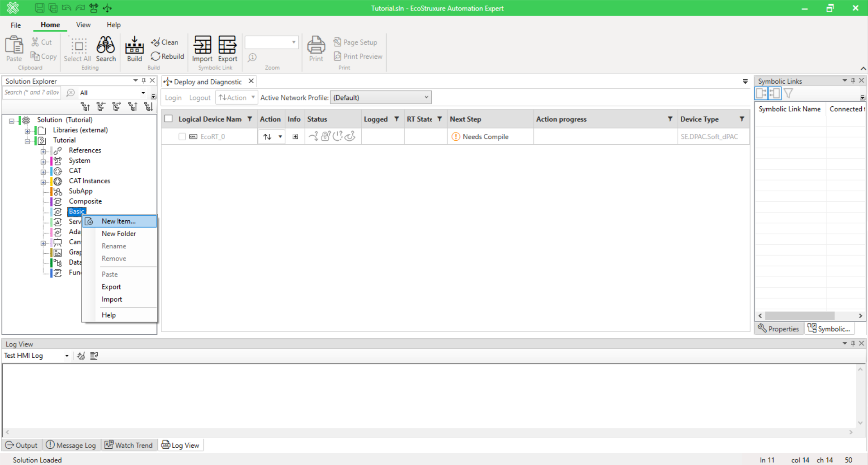Collapse the Solution (Tutorial) tree node

coord(12,120)
